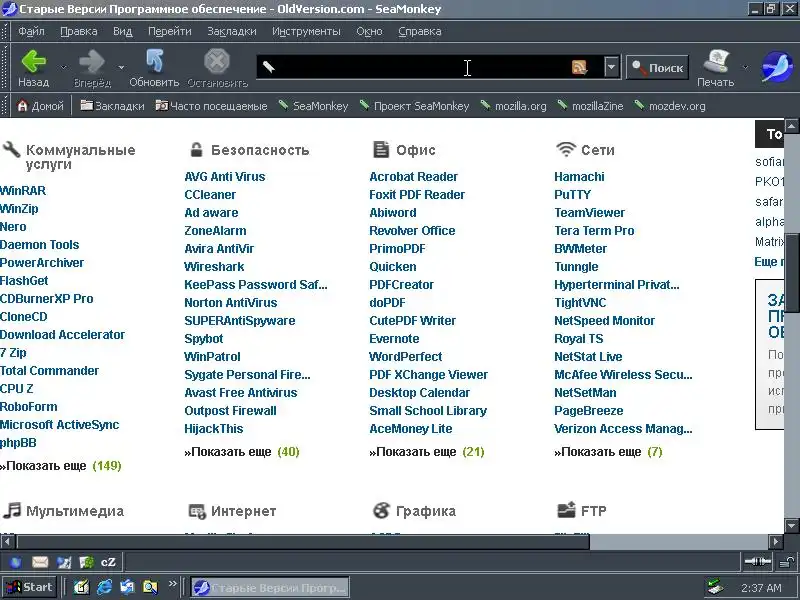800x600 pixels.
Task: Expand quick launch overflow chevron
Action: point(172,583)
